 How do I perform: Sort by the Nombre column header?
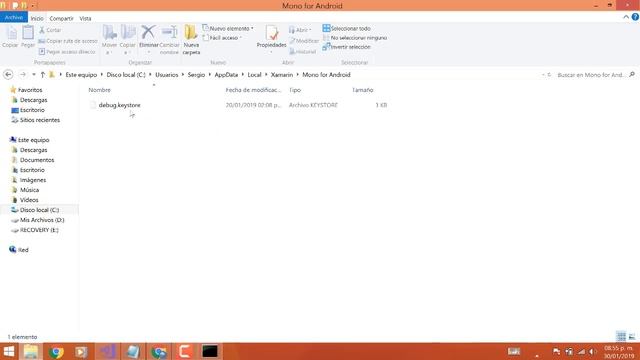click(x=100, y=90)
